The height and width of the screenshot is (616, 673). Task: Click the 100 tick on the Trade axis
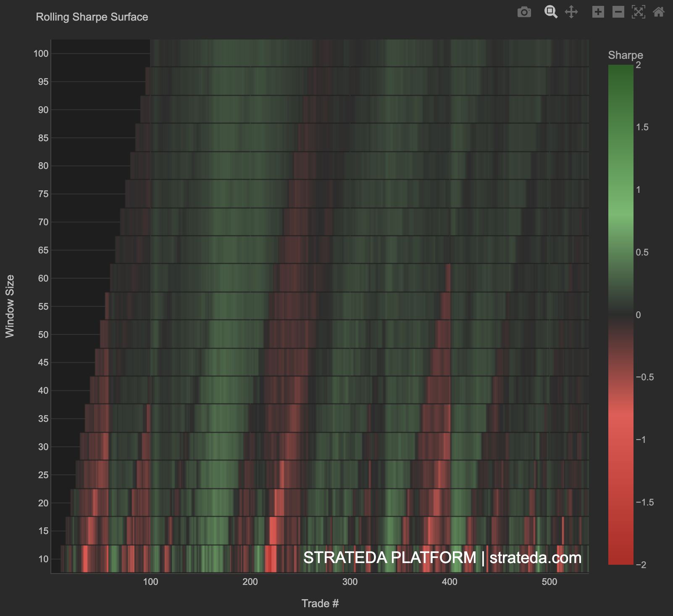pyautogui.click(x=150, y=582)
